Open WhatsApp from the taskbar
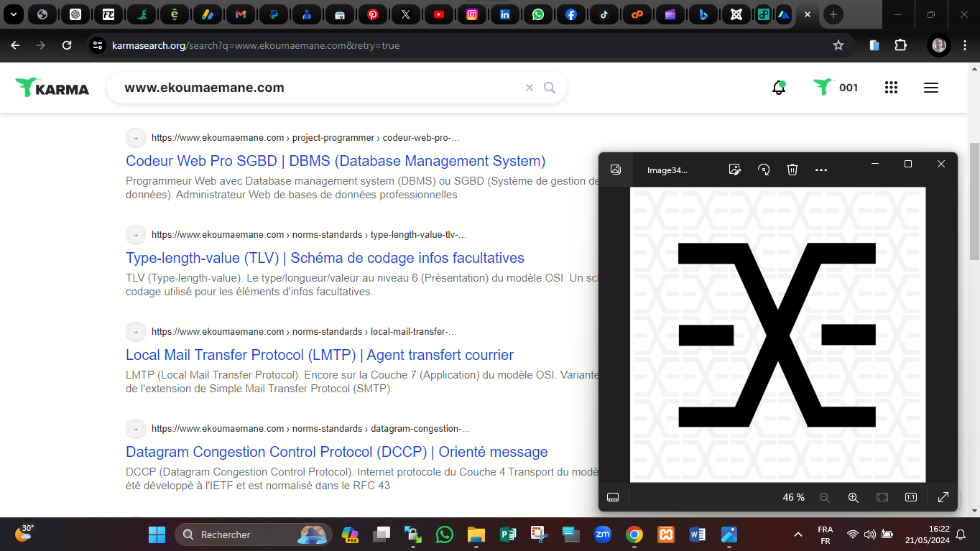Image resolution: width=980 pixels, height=551 pixels. point(445,534)
